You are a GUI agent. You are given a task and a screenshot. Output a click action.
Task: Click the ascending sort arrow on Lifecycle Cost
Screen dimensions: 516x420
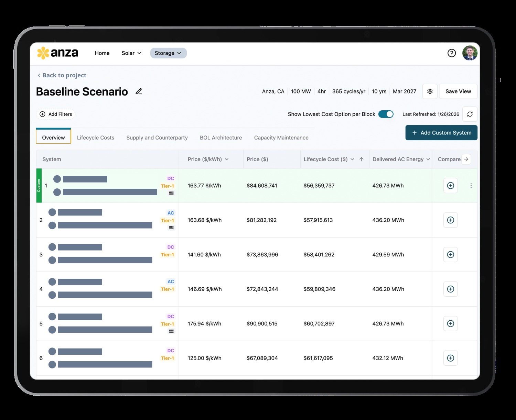click(x=361, y=159)
